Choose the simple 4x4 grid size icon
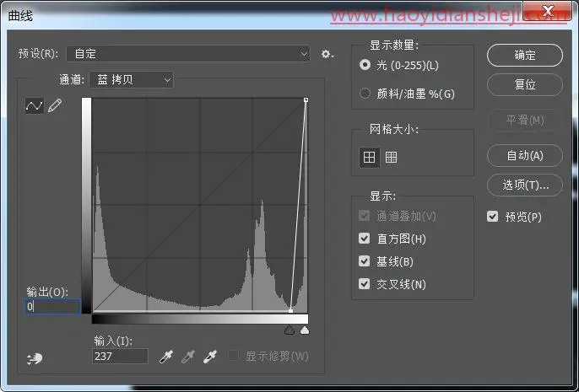 tap(370, 158)
